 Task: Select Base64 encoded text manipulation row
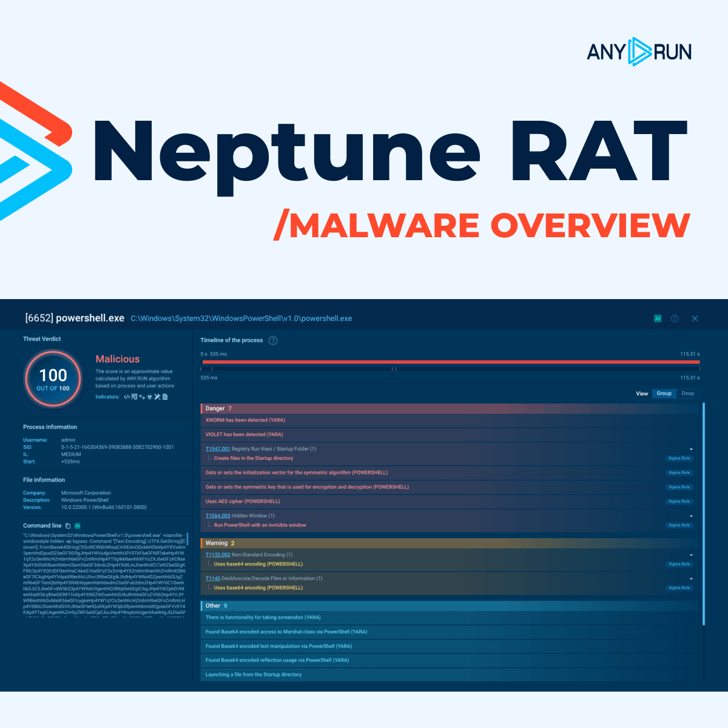pos(451,646)
